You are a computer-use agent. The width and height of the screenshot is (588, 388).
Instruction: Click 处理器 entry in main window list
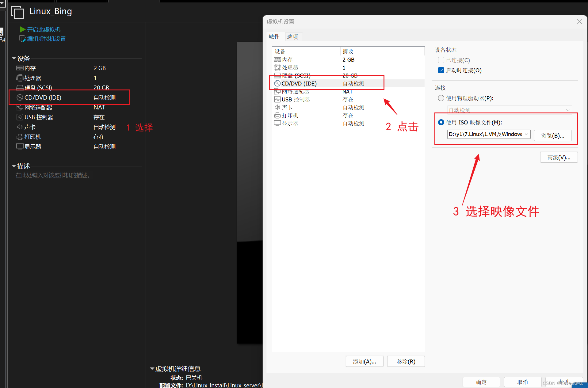click(x=33, y=78)
